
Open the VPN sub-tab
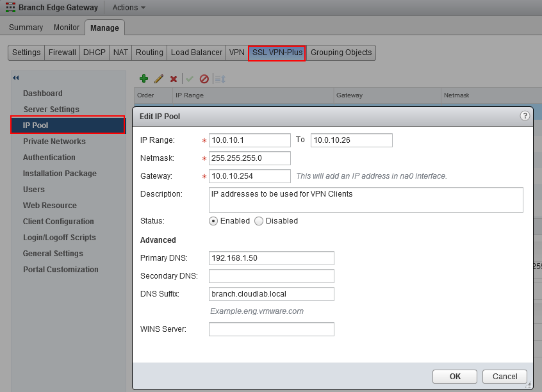tap(237, 53)
